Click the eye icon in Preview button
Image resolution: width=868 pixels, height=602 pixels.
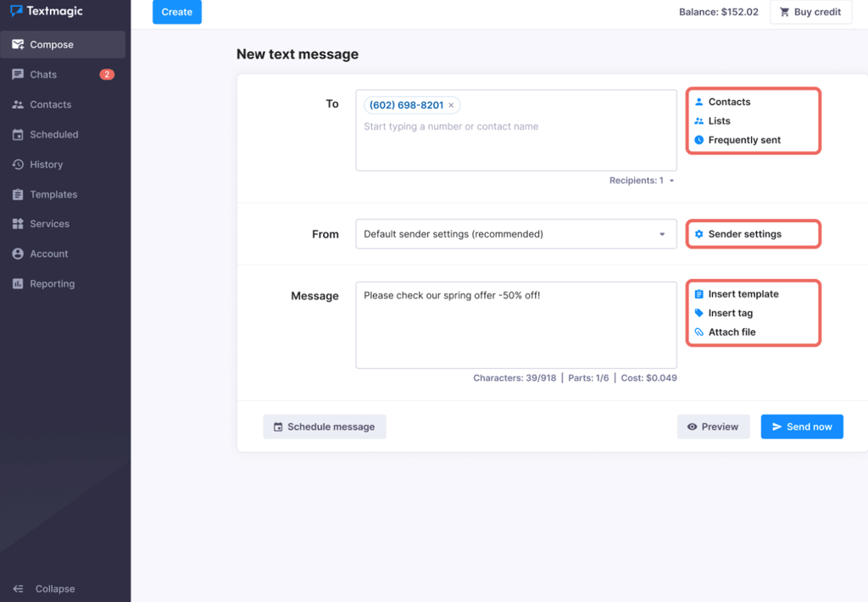(692, 427)
